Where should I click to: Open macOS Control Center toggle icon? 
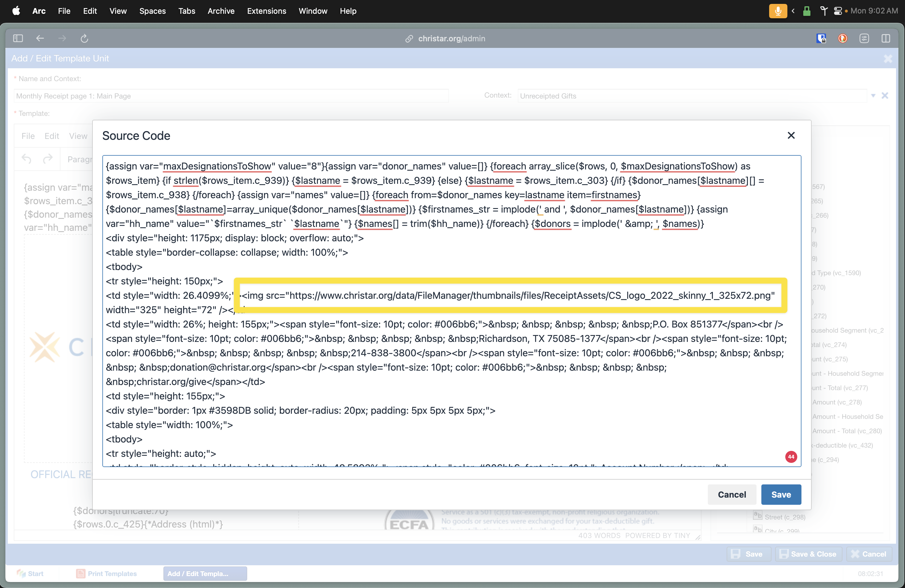838,11
